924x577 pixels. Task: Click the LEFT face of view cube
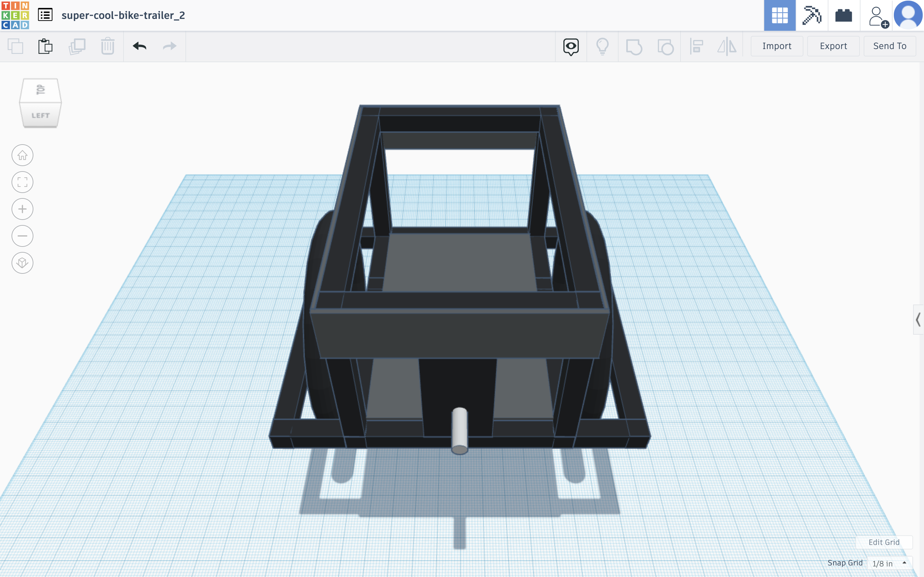click(x=40, y=115)
